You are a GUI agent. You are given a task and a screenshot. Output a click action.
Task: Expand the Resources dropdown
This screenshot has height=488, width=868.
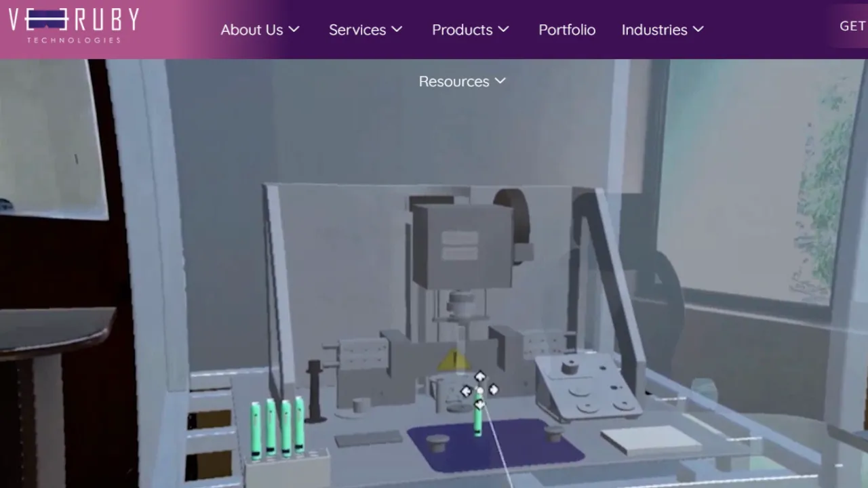(x=500, y=81)
